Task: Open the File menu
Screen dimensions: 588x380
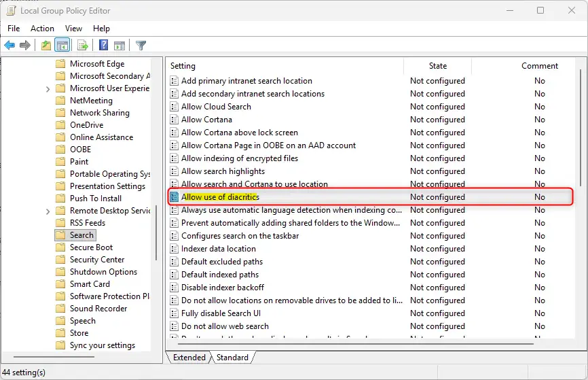Action: [14, 29]
